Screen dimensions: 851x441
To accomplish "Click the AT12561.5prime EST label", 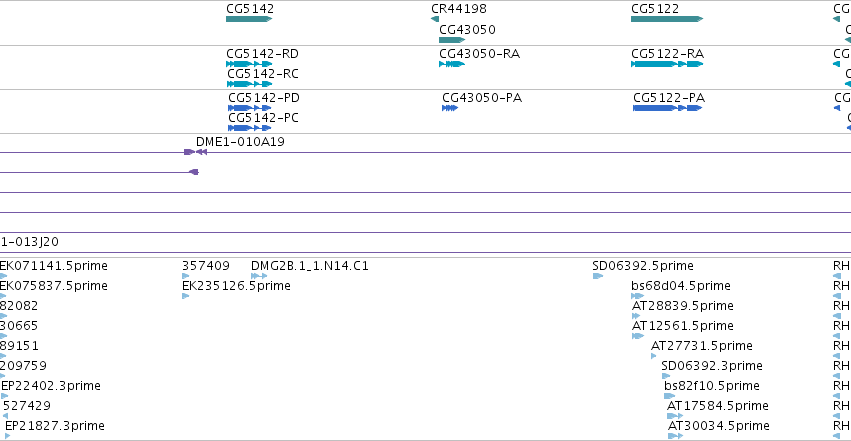I will point(683,326).
